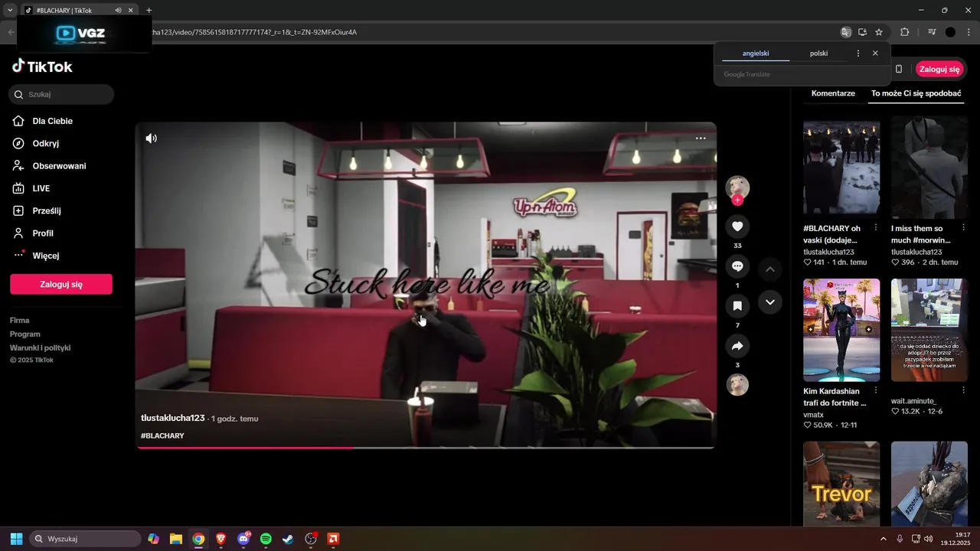The width and height of the screenshot is (980, 551).
Task: Open options for Kim Kardashian card
Action: pos(876,391)
